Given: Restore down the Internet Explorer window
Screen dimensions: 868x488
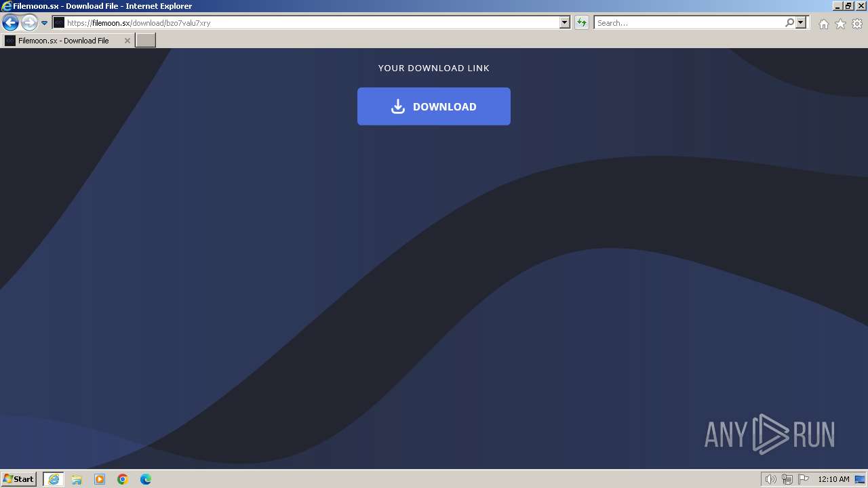Looking at the screenshot, I should 848,6.
